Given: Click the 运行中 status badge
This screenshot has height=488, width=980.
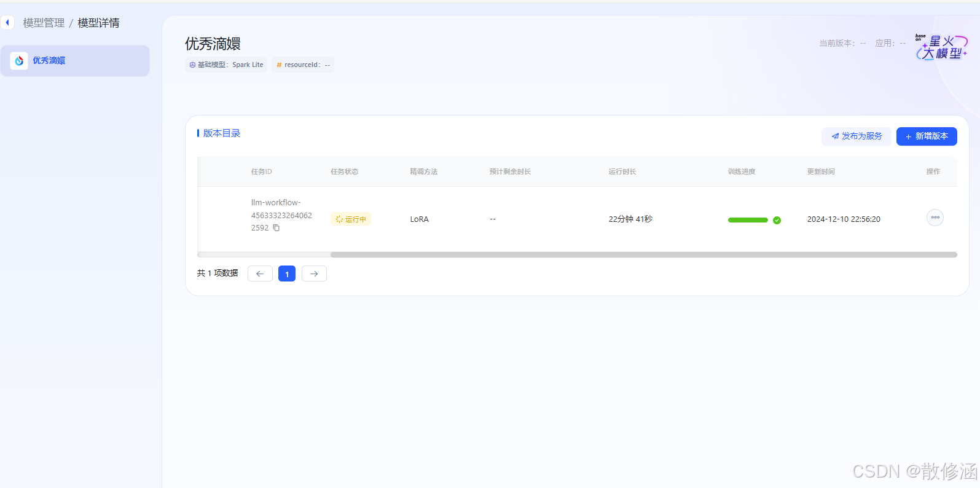Looking at the screenshot, I should click(x=351, y=219).
